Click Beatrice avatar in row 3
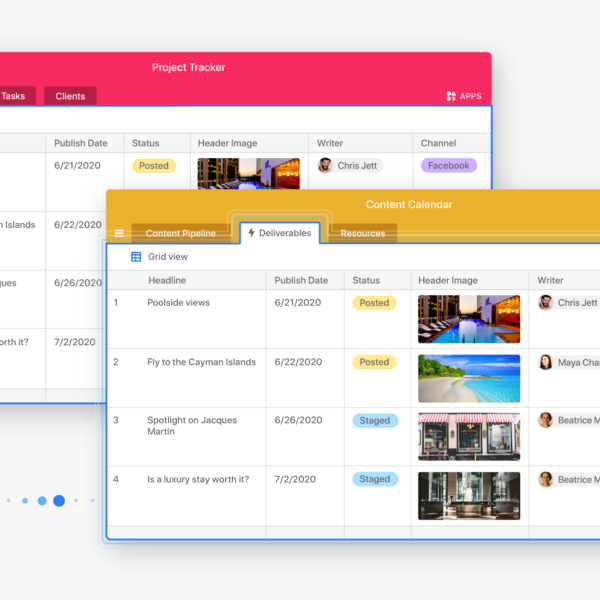This screenshot has width=600, height=600. (545, 420)
